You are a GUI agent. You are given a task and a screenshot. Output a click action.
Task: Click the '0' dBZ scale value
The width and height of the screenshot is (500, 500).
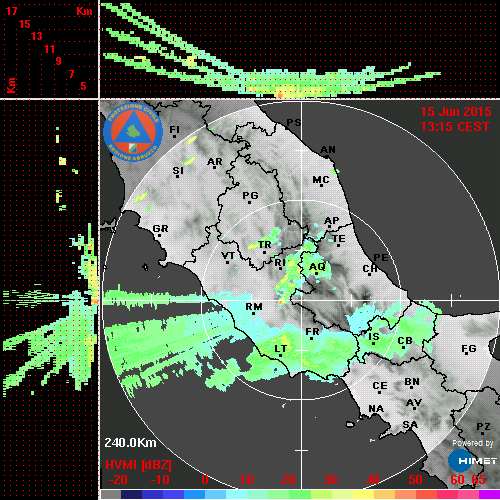click(205, 480)
